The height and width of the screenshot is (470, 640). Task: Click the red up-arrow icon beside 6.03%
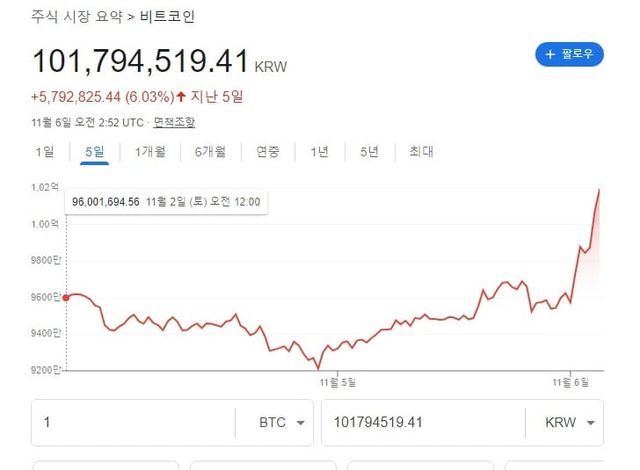click(181, 98)
